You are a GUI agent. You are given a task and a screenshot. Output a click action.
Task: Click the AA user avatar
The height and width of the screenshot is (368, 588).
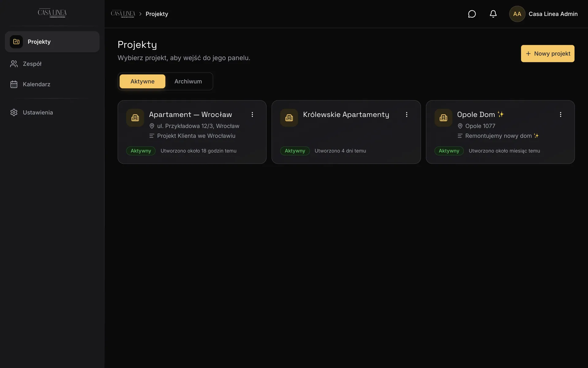point(517,14)
